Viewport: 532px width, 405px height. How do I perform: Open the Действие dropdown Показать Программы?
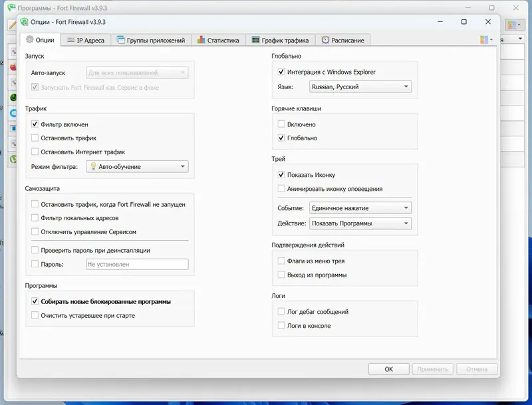click(x=360, y=223)
